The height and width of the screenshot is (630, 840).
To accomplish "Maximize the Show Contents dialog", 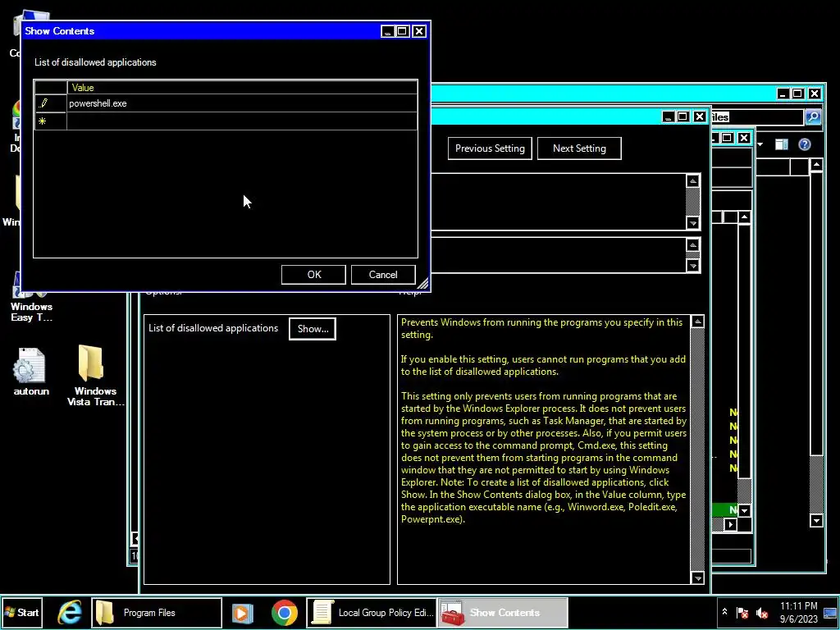I will pos(402,31).
